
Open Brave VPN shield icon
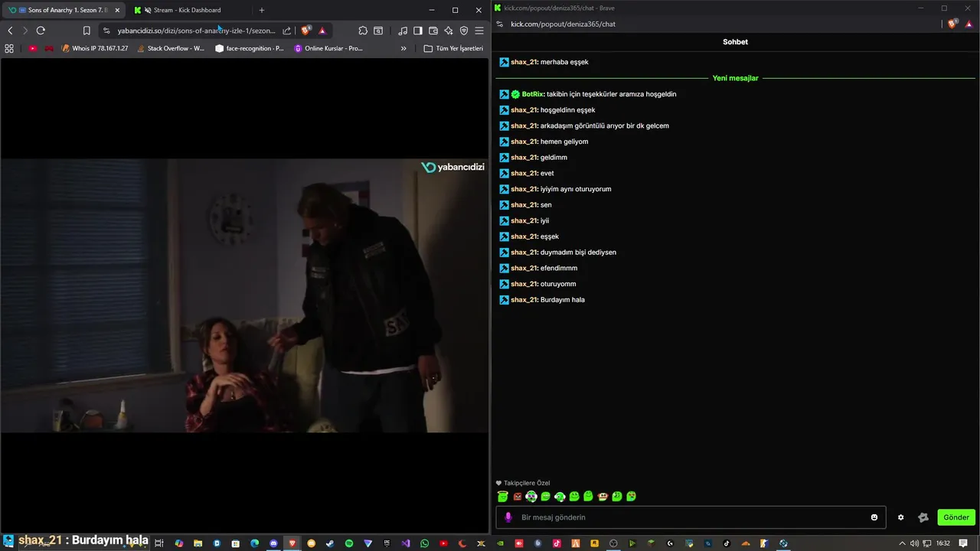click(x=464, y=31)
